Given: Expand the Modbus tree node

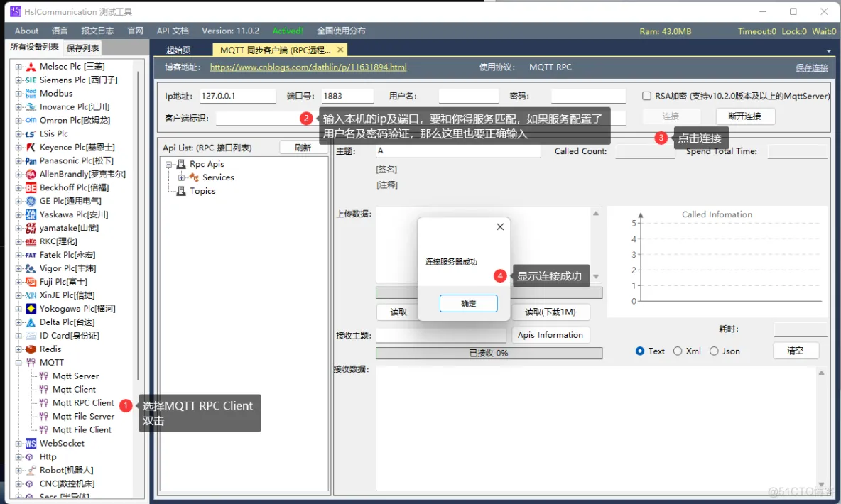Looking at the screenshot, I should point(18,93).
